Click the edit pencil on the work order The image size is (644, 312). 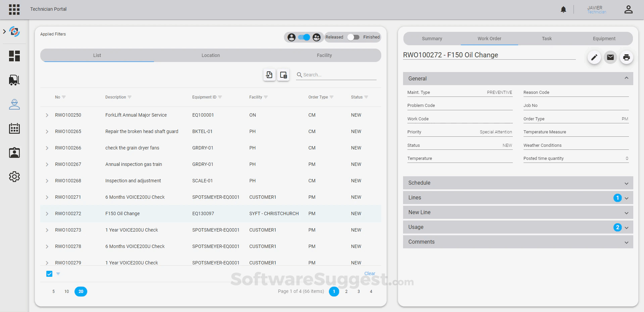tap(594, 57)
